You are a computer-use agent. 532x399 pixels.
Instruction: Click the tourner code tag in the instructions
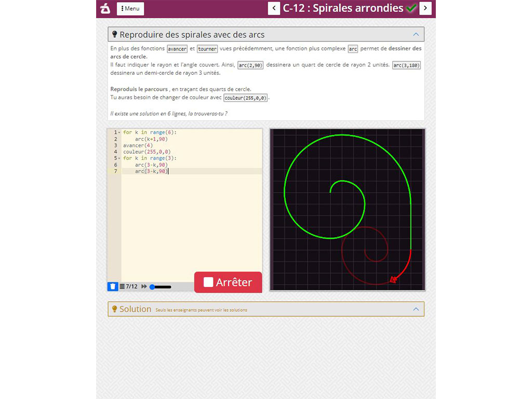[x=207, y=48]
